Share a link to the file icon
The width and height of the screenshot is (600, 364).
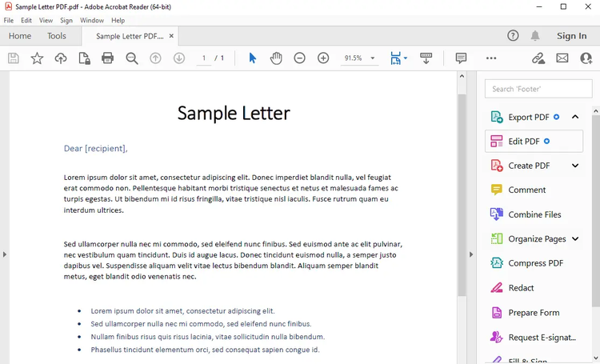click(x=538, y=58)
